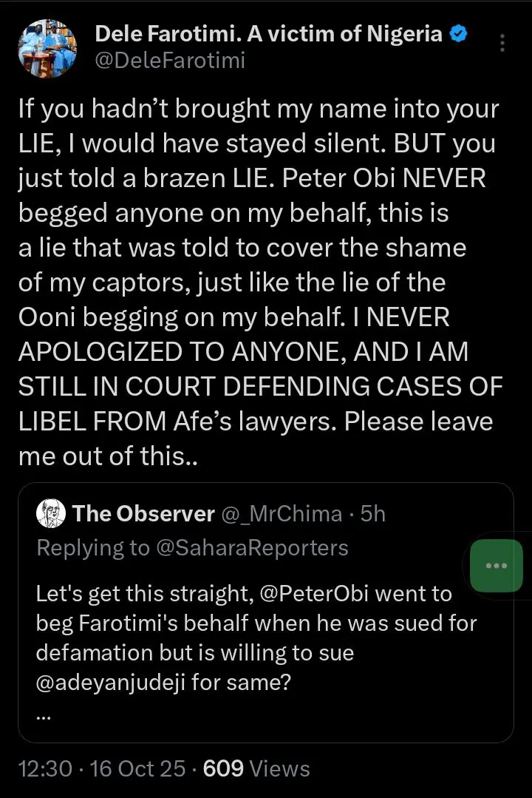Click the '16 Oct 25' post date

coord(137,768)
